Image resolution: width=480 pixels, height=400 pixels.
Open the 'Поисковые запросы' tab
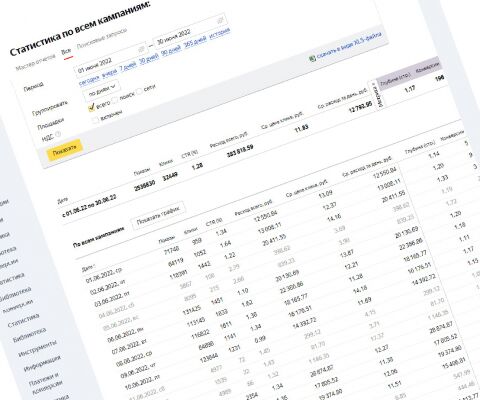(x=102, y=39)
